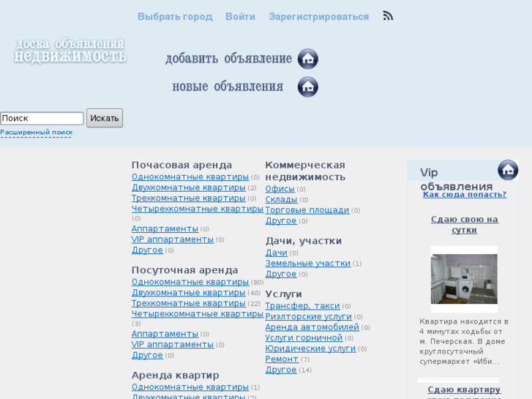Image resolution: width=532 pixels, height=399 pixels.
Task: Open Другое under Коммерческая недвижимость
Action: 281,220
